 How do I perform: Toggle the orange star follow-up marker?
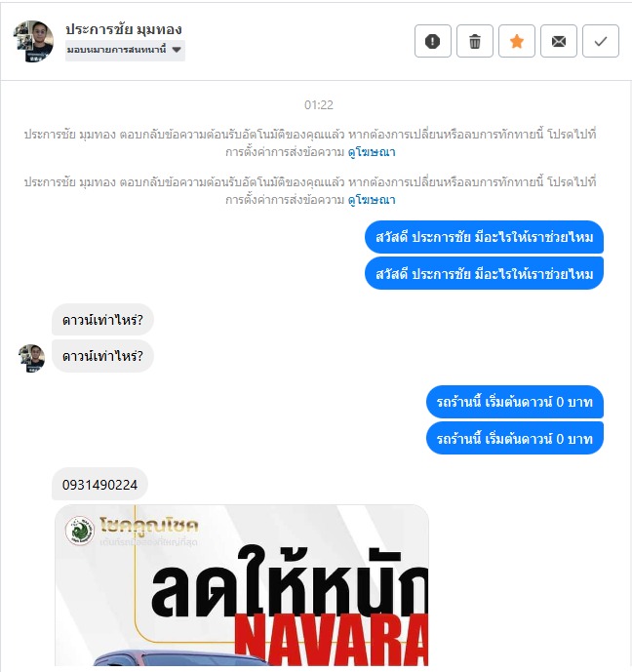point(517,41)
